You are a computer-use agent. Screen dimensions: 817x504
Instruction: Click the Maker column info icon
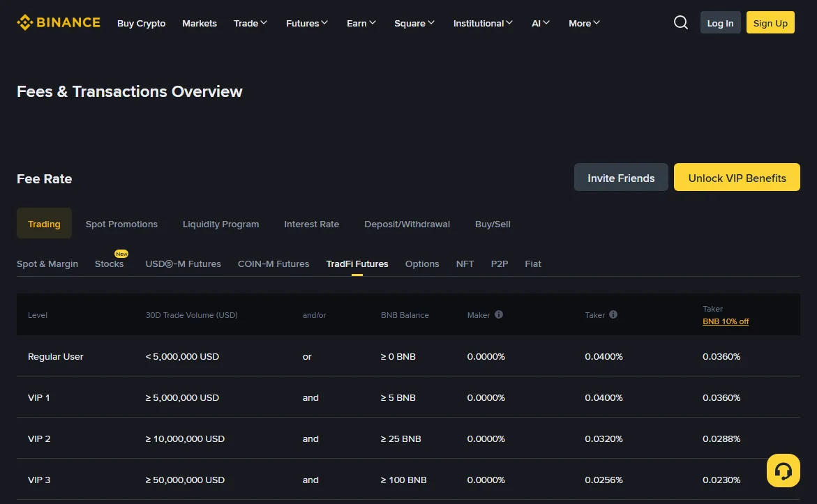pyautogui.click(x=499, y=314)
